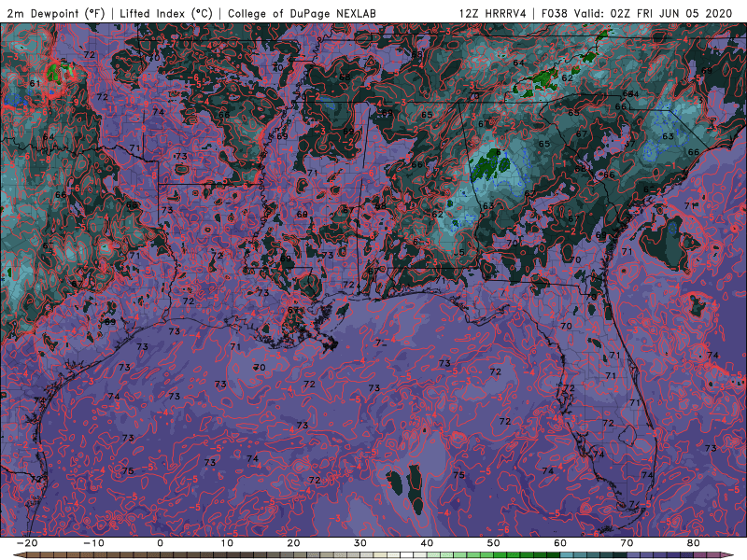Click the 60 tick label on the legend
Screen dimensions: 747x560
(560, 543)
